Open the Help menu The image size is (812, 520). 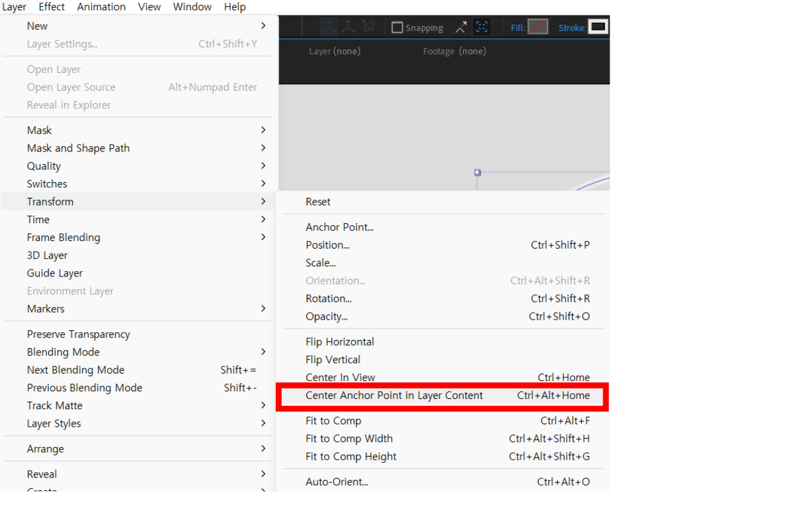pos(235,7)
